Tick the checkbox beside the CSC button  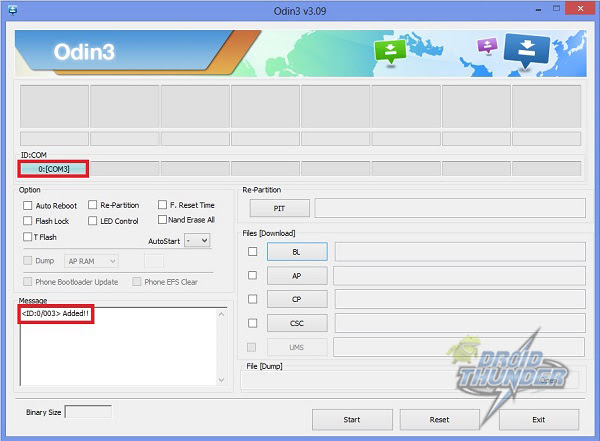coord(253,323)
